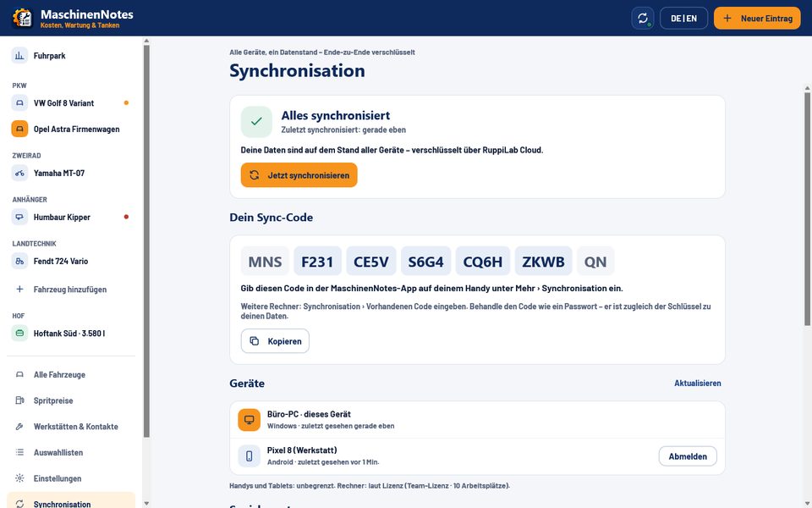The height and width of the screenshot is (508, 812).
Task: Click orange status dot of VW Golf
Action: 126,102
